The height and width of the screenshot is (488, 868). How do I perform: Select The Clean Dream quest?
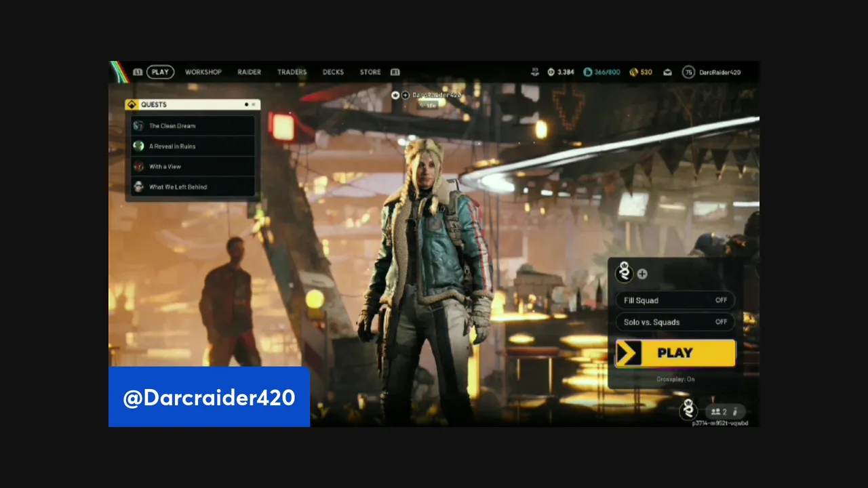tap(193, 125)
